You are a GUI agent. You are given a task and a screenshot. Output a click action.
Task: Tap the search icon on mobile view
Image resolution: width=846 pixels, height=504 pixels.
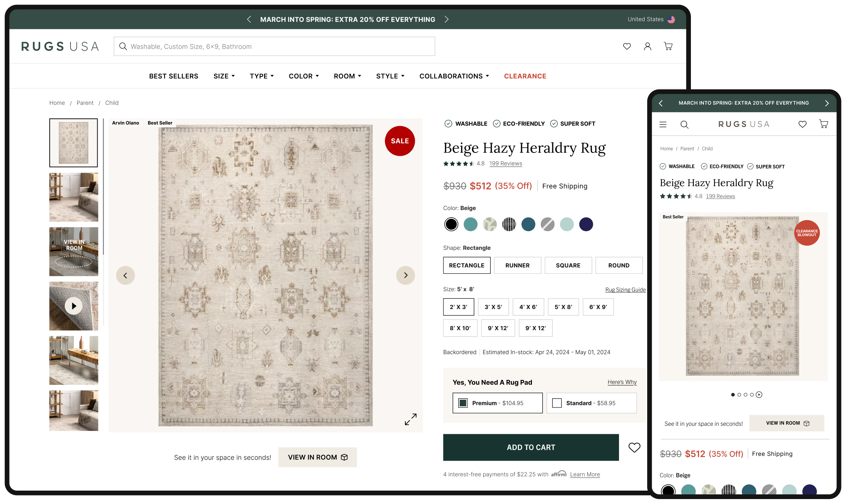point(684,124)
